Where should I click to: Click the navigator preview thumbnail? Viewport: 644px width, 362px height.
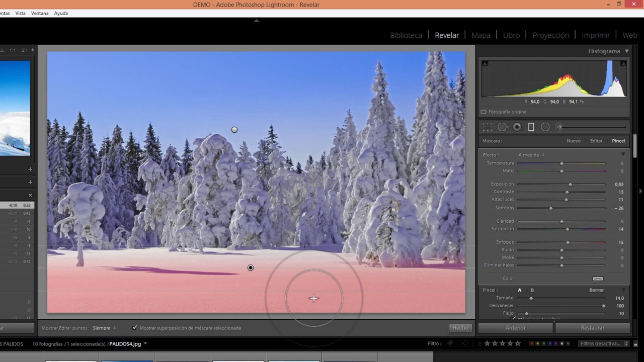pyautogui.click(x=15, y=108)
